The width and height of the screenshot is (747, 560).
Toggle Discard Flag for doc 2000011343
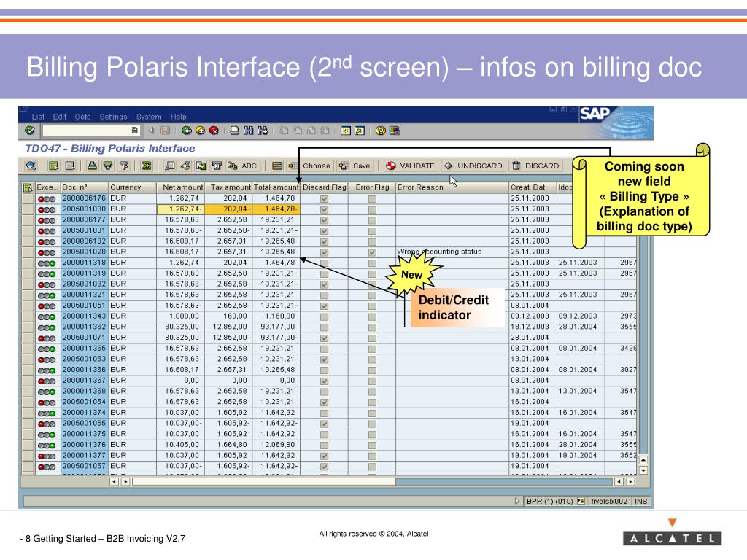325,316
